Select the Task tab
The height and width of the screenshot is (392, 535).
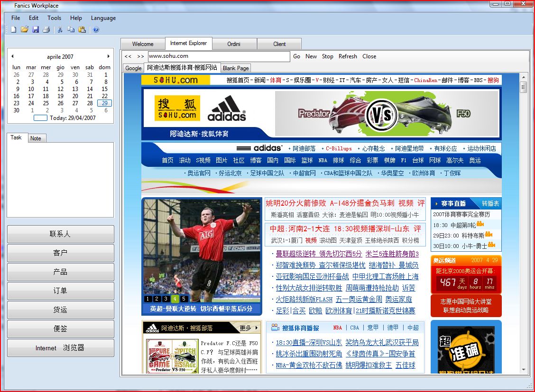pos(16,137)
